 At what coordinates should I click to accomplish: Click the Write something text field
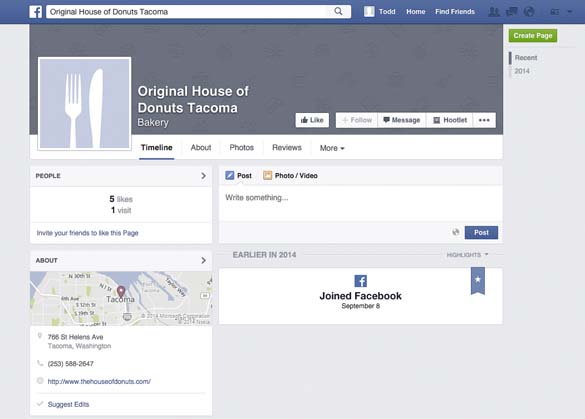coord(360,203)
